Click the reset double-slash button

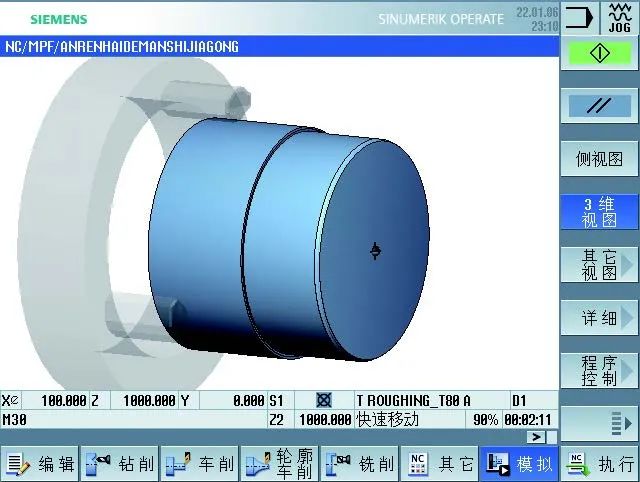coord(599,105)
